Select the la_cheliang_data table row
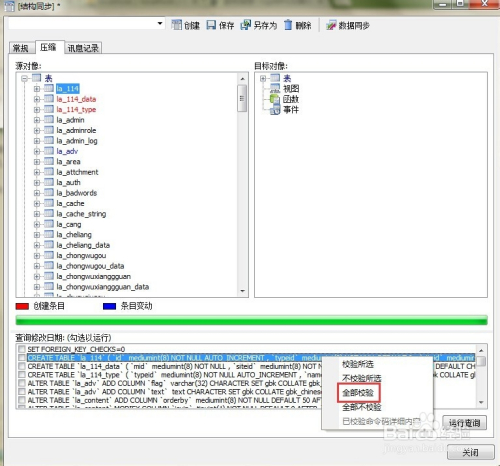The height and width of the screenshot is (466, 500). pos(83,245)
